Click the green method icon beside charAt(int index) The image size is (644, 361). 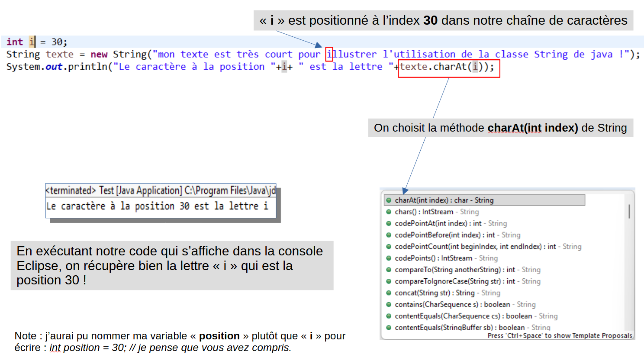(x=389, y=200)
